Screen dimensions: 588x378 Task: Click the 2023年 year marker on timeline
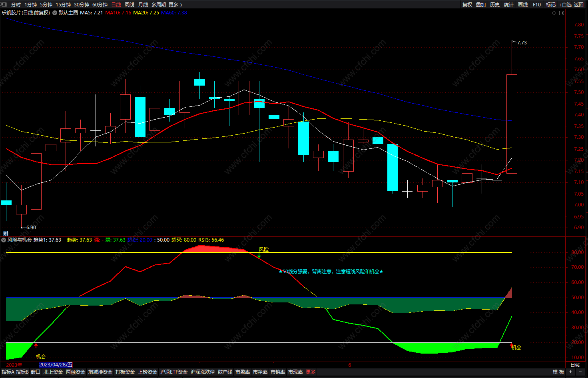[x=14, y=365]
